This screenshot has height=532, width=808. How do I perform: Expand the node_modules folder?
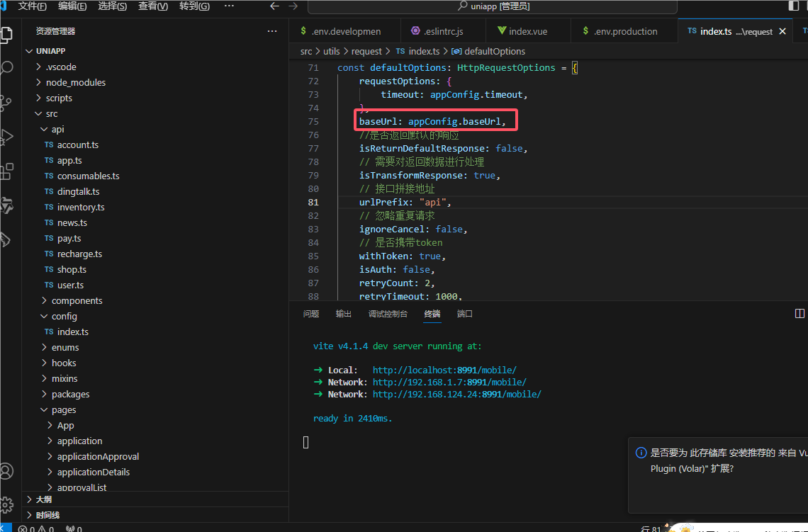coord(39,82)
